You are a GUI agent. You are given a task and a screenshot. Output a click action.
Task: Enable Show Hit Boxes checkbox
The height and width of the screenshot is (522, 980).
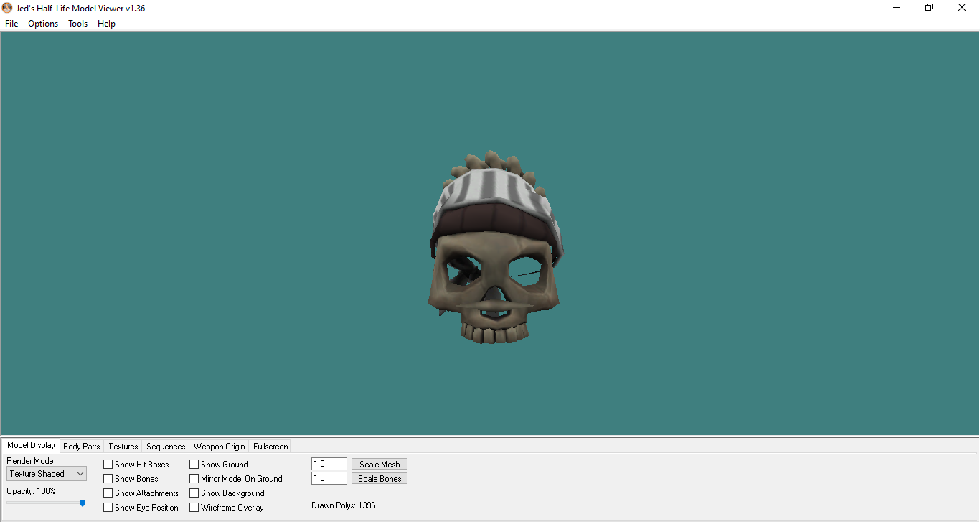[x=108, y=465]
